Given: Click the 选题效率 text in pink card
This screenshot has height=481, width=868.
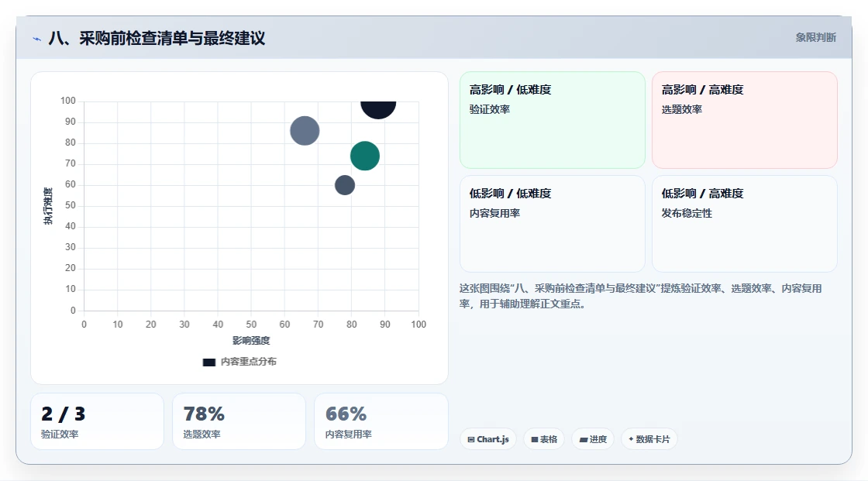Looking at the screenshot, I should point(682,109).
